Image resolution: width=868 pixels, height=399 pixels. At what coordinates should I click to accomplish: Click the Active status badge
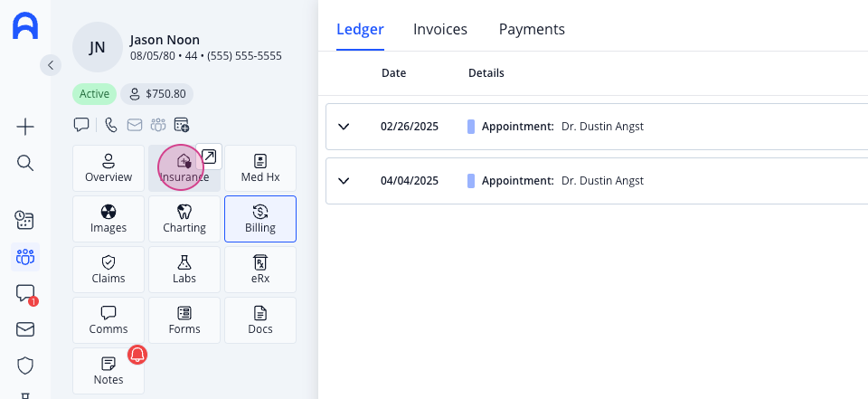point(94,94)
